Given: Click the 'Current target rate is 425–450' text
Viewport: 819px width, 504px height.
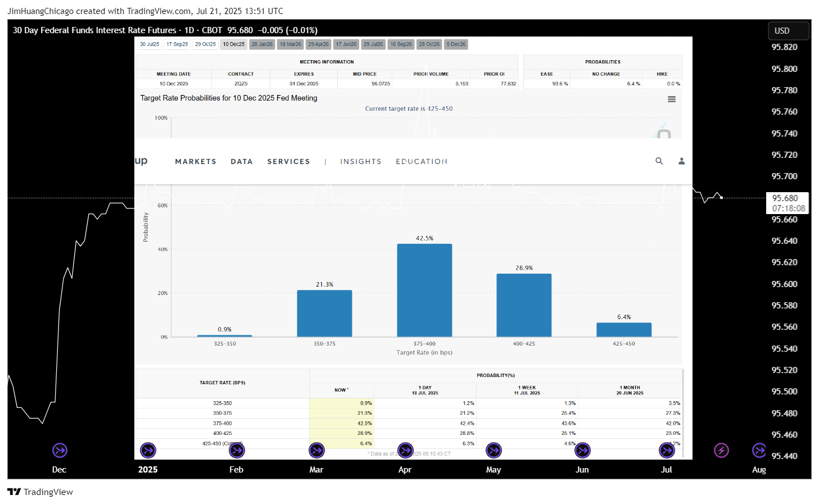Looking at the screenshot, I should click(x=409, y=109).
